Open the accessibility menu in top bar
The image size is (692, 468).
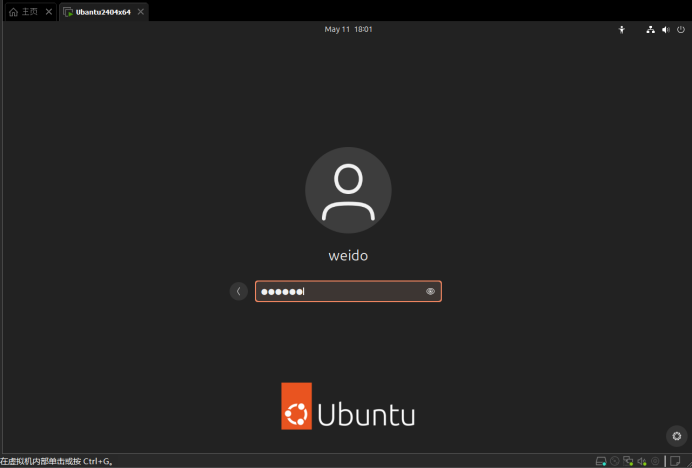tap(622, 30)
